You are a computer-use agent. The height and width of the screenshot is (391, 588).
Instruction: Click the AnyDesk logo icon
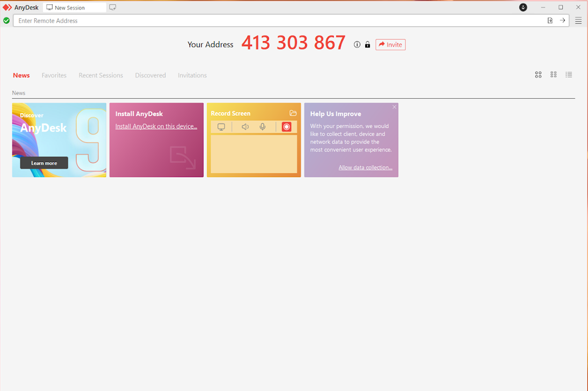click(7, 7)
